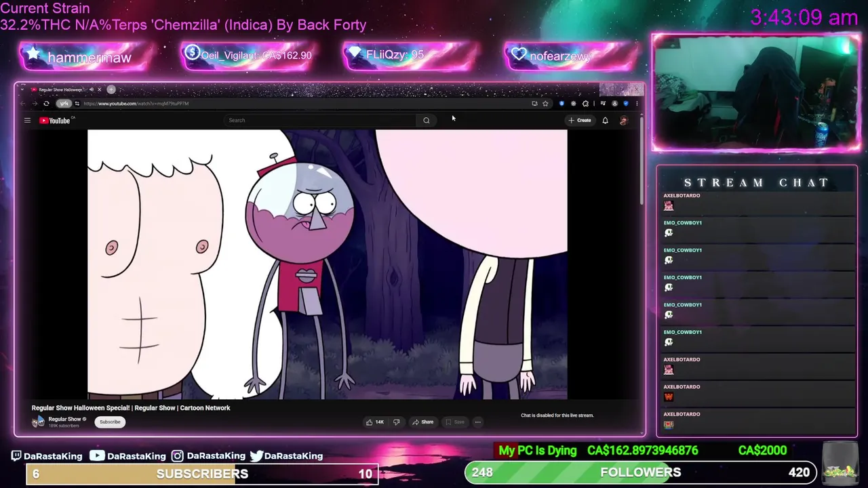Click the Regular Show channel avatar
This screenshot has height=488, width=868.
pos(38,422)
